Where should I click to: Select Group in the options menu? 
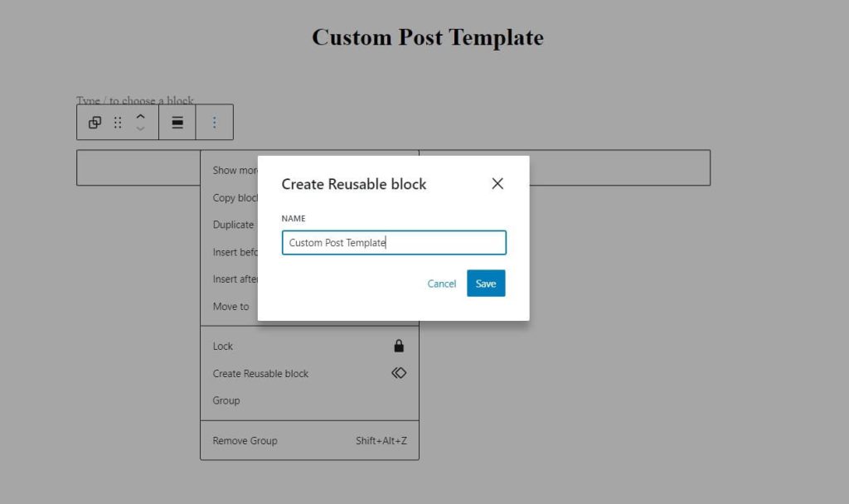[x=310, y=400]
